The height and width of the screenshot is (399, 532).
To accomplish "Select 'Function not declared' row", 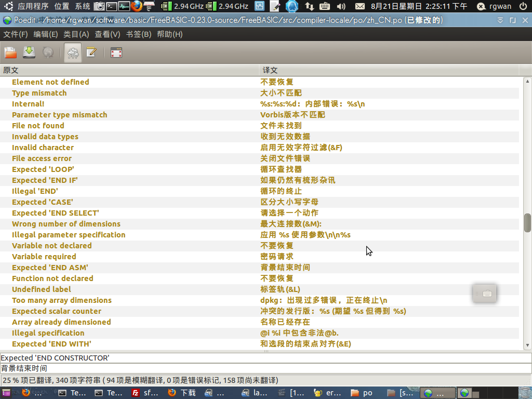I will click(259, 278).
